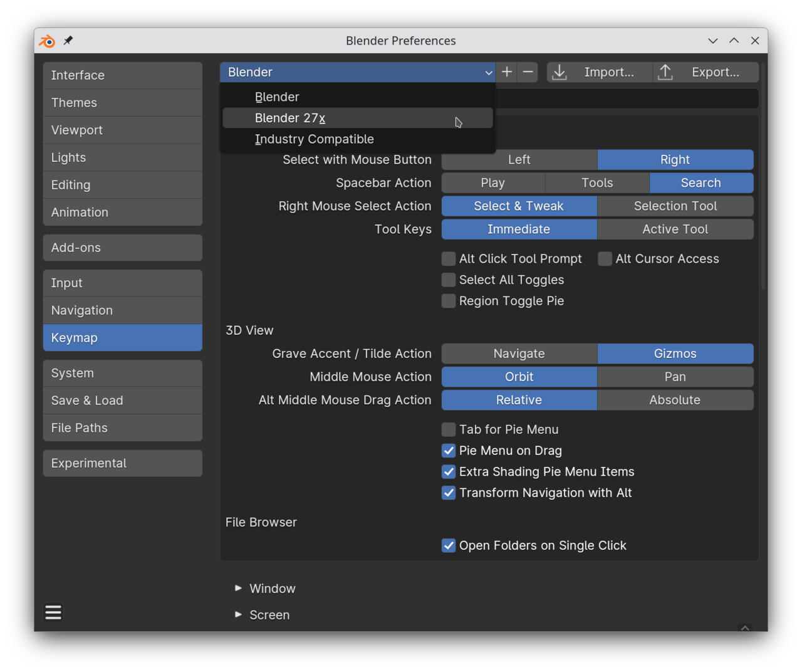Click the pin icon in title bar
Viewport: 802px width, 672px height.
pyautogui.click(x=68, y=41)
